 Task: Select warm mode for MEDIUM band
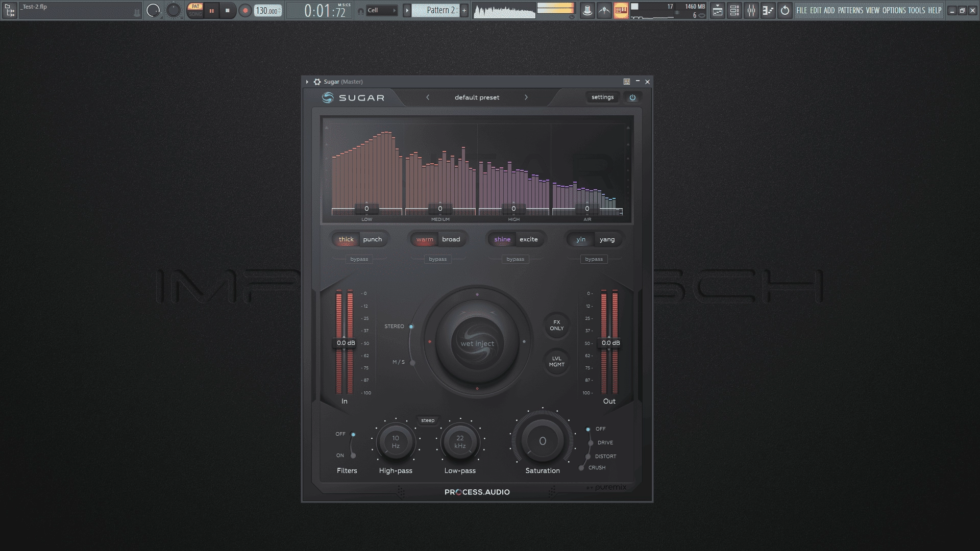click(x=425, y=239)
